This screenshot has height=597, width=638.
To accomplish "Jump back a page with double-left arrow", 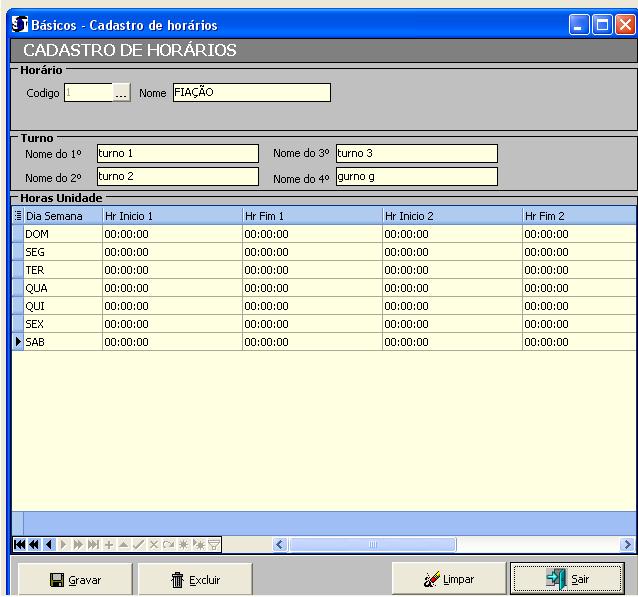I will coord(34,544).
